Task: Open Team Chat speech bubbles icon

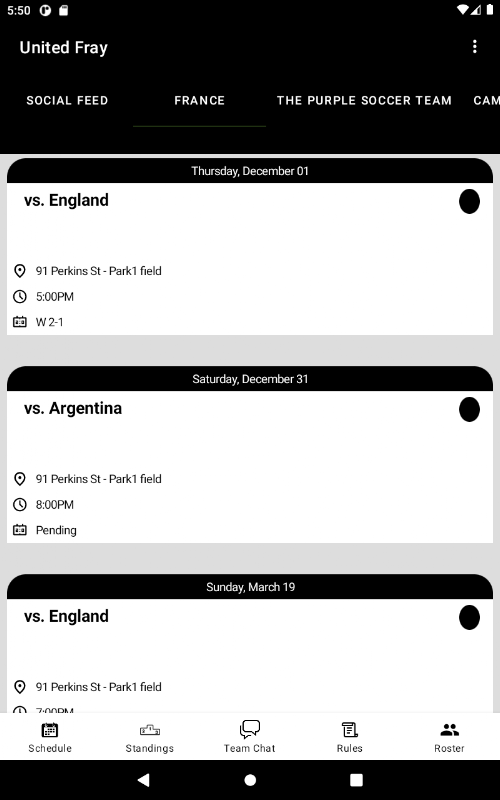Action: tap(249, 730)
